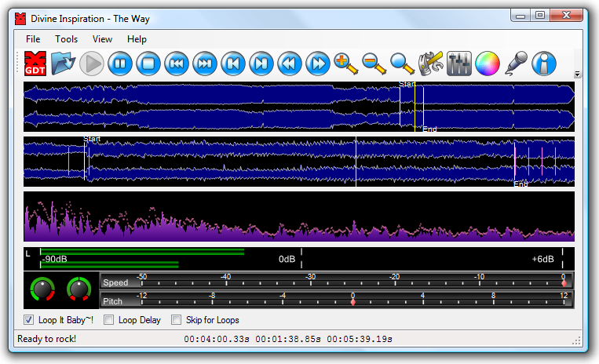
Task: Open settings via the tools icon
Action: coord(430,64)
